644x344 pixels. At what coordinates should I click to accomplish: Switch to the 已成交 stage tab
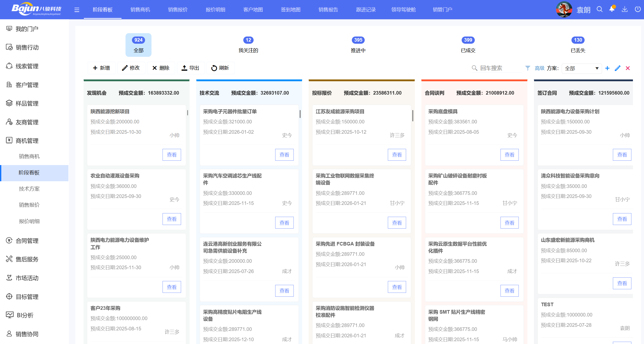pyautogui.click(x=468, y=50)
